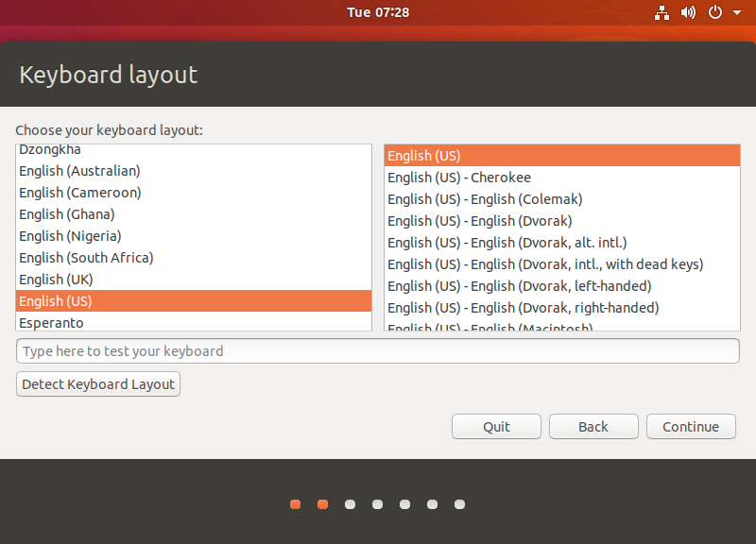Select English (US) in the left list
756x544 pixels.
point(194,300)
